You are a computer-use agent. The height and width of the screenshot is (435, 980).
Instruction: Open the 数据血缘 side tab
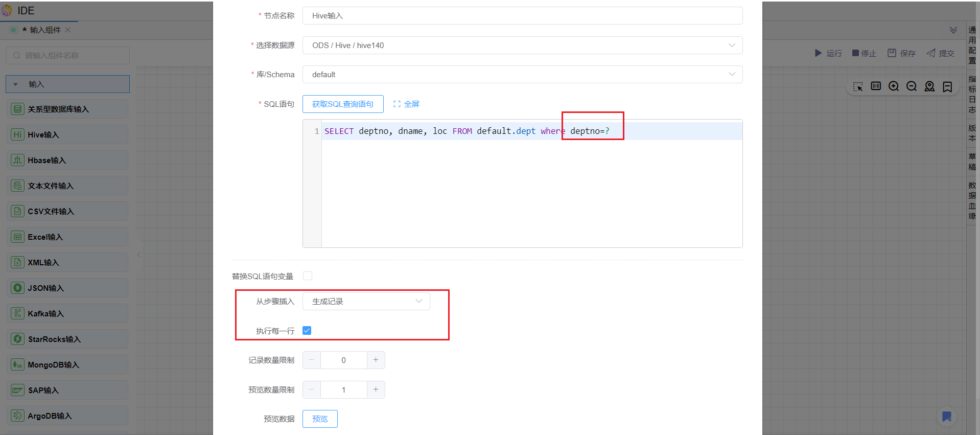[x=972, y=200]
